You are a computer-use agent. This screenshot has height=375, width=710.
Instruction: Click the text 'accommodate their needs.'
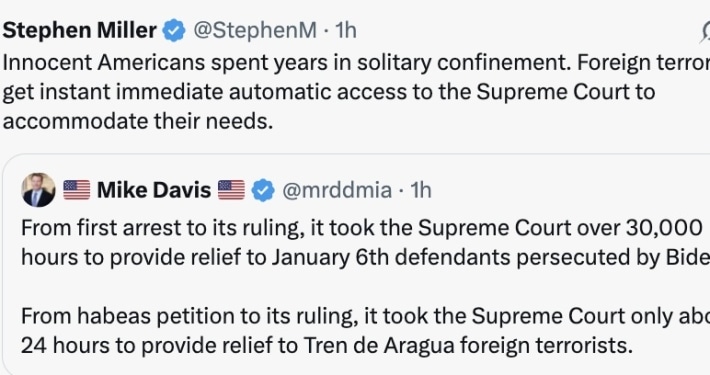(138, 121)
